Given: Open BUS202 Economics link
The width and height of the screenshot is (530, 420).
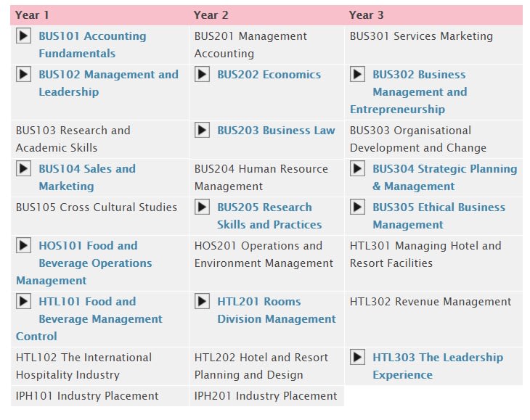Looking at the screenshot, I should click(269, 74).
